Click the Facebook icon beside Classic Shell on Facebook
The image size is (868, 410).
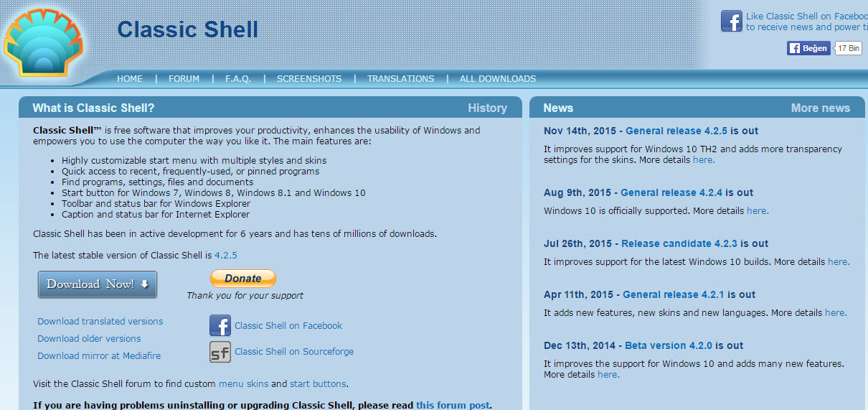tap(220, 326)
